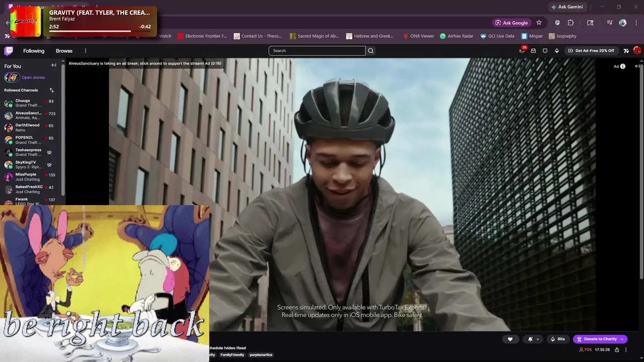This screenshot has height=362, width=644.
Task: Collapse the left followed channels sidebar
Action: click(54, 65)
